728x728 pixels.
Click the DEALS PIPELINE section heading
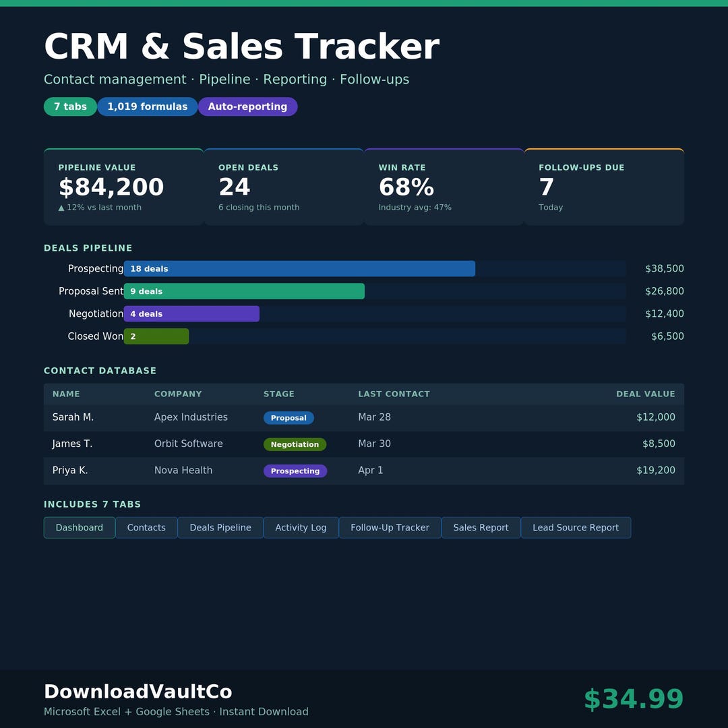[x=88, y=248]
